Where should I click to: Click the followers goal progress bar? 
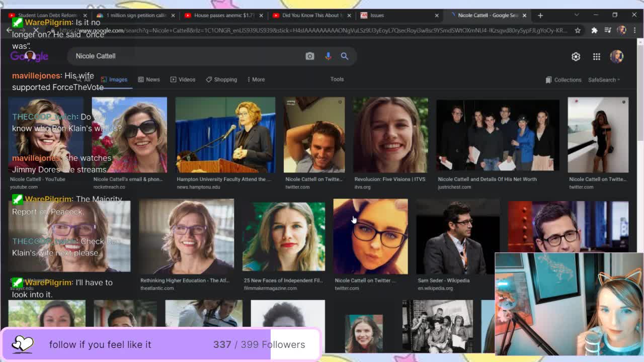tap(161, 344)
